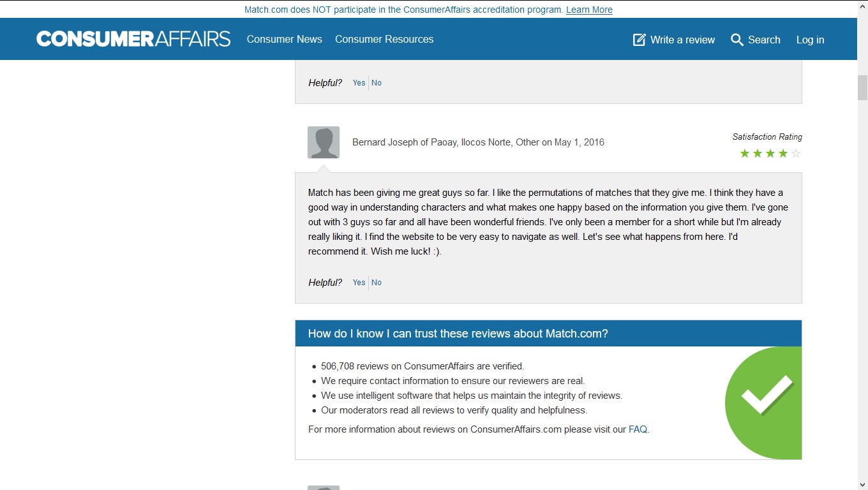Click the ConsumerAffairs logo

(133, 39)
